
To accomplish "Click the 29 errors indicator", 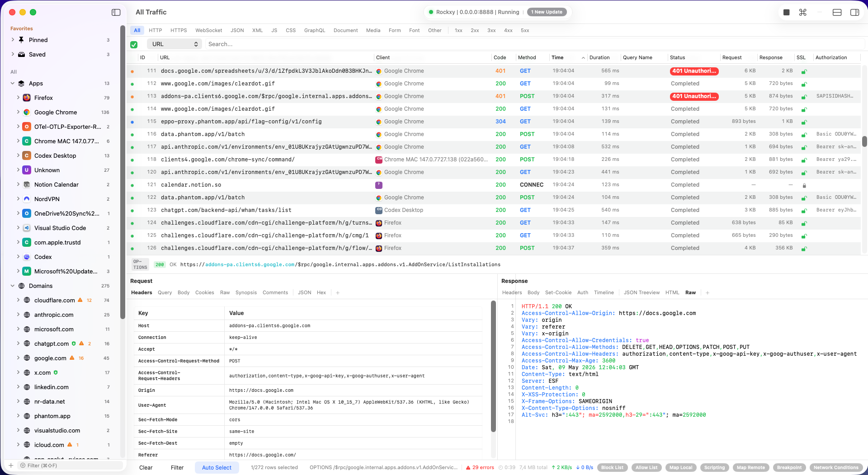I will [x=480, y=468].
